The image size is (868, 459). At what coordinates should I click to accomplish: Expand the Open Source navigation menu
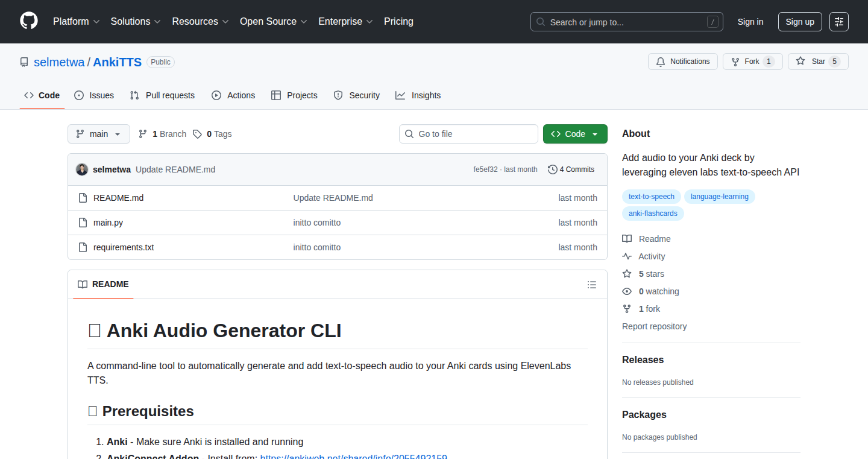pos(274,22)
